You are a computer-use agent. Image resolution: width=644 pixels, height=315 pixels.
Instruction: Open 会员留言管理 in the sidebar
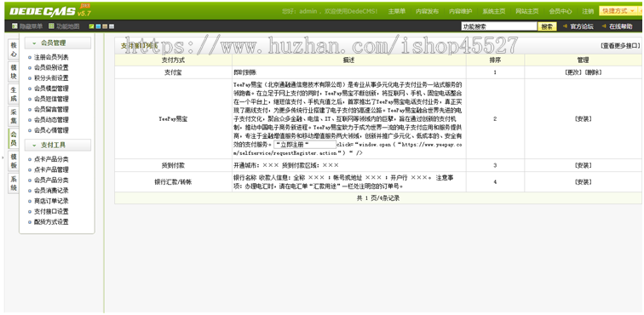pos(51,109)
